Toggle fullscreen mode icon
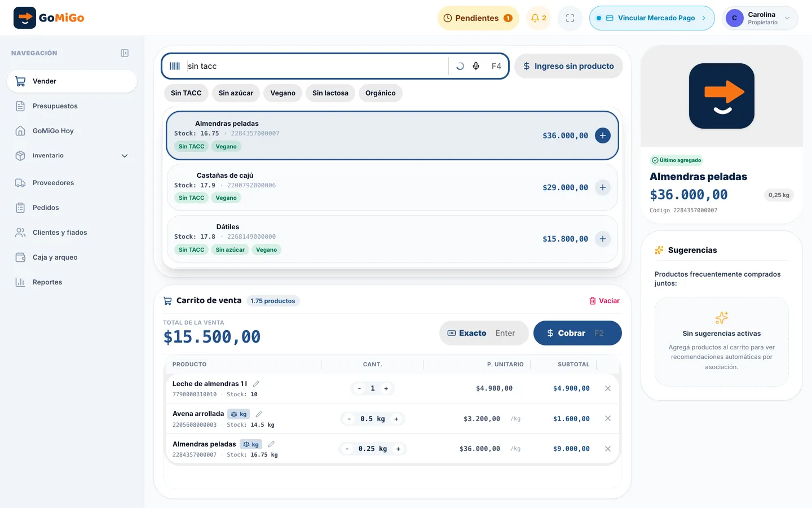This screenshot has width=812, height=508. pos(570,18)
